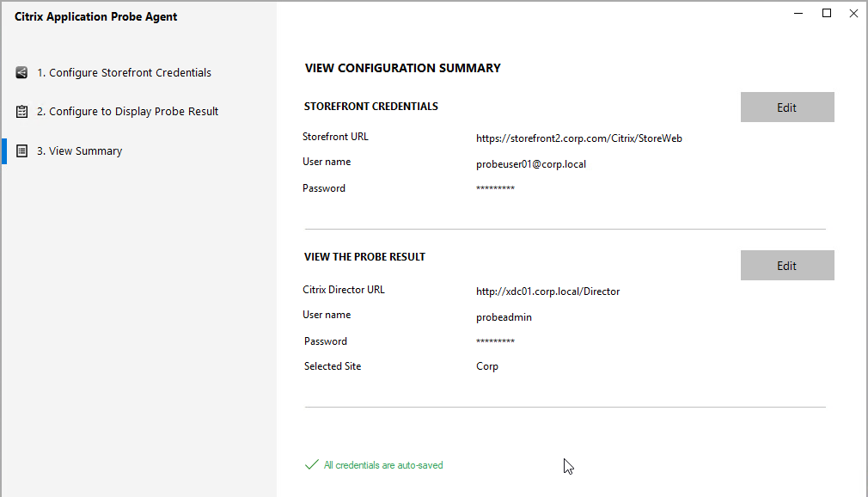Click the All credentials are auto-saved message
Image resolution: width=868 pixels, height=497 pixels.
[383, 465]
